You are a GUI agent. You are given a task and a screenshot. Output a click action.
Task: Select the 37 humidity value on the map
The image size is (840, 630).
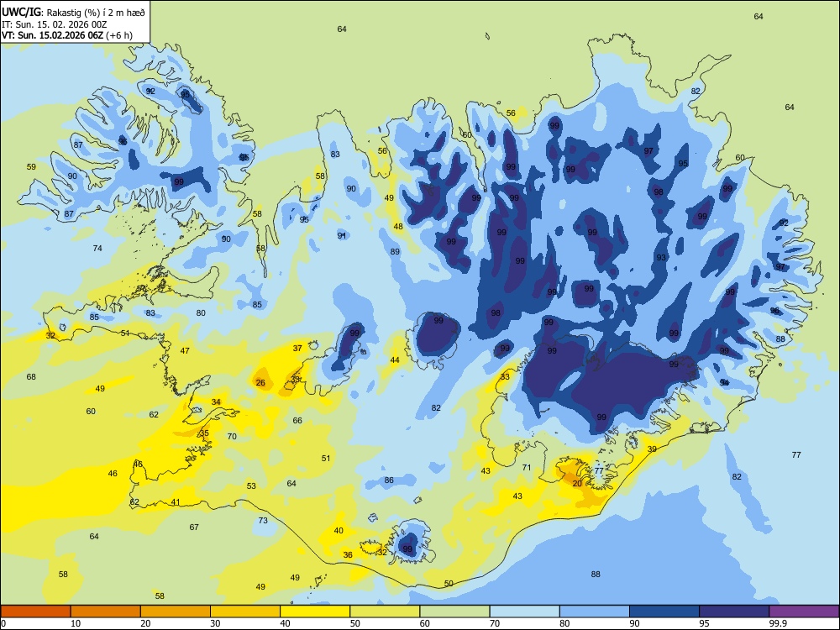pyautogui.click(x=297, y=348)
